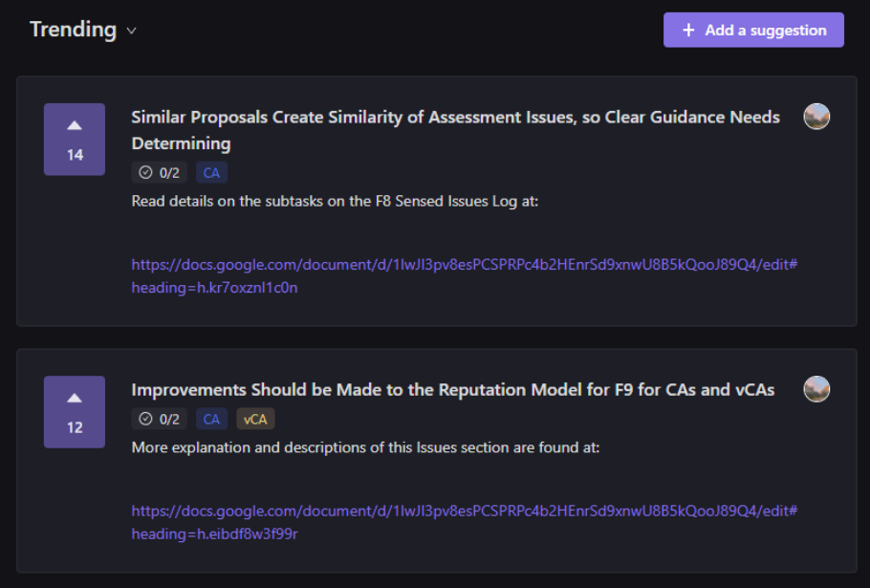Click the plus icon in Add a suggestion
The width and height of the screenshot is (870, 588).
tap(688, 30)
